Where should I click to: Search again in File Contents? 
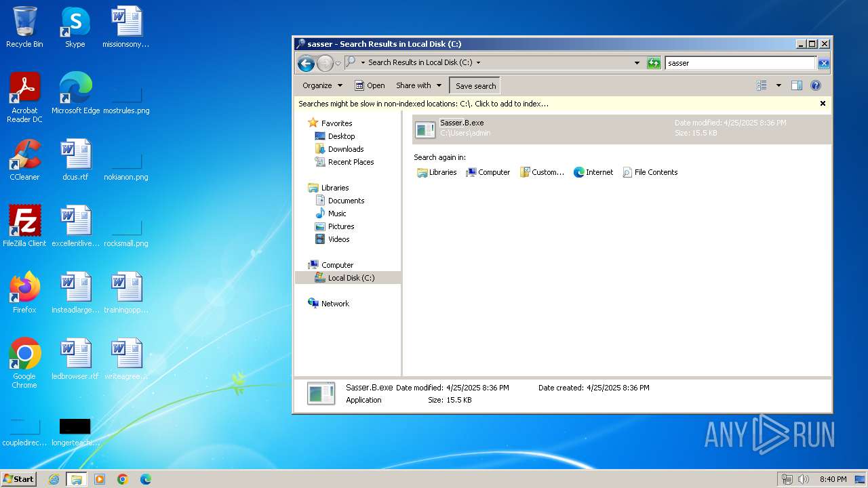coord(650,172)
